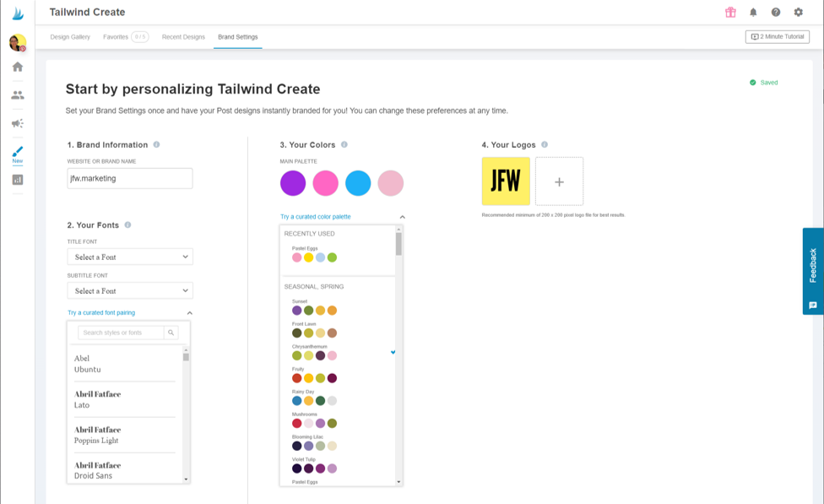Choose the Abel Ubuntu font pairing

125,364
